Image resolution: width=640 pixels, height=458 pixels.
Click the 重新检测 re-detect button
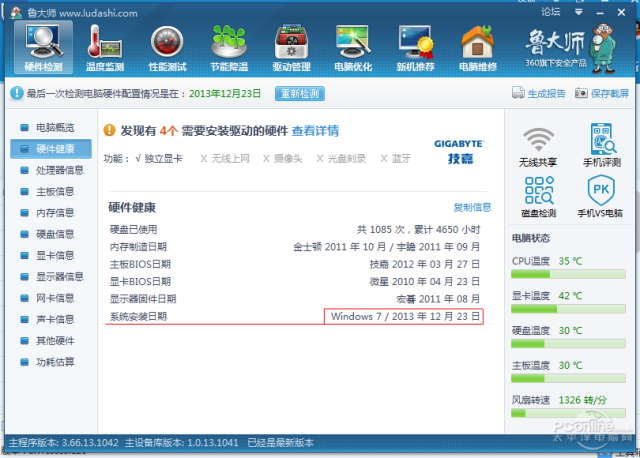[300, 93]
